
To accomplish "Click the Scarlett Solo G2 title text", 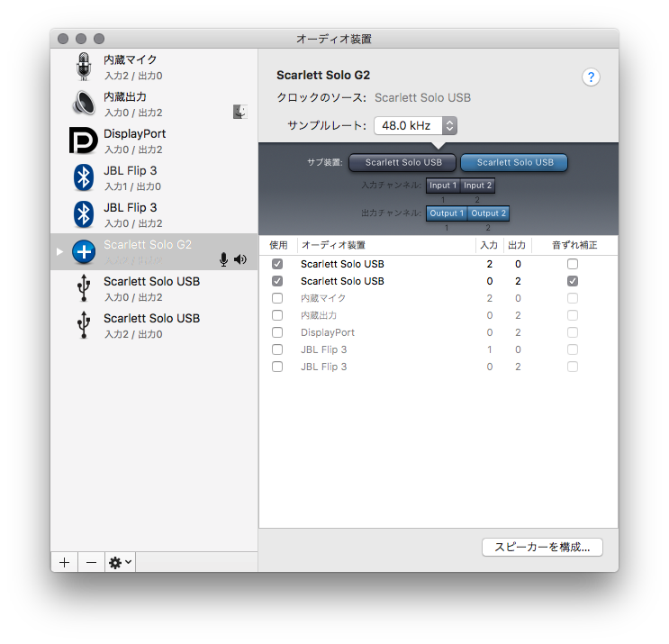I will 323,75.
